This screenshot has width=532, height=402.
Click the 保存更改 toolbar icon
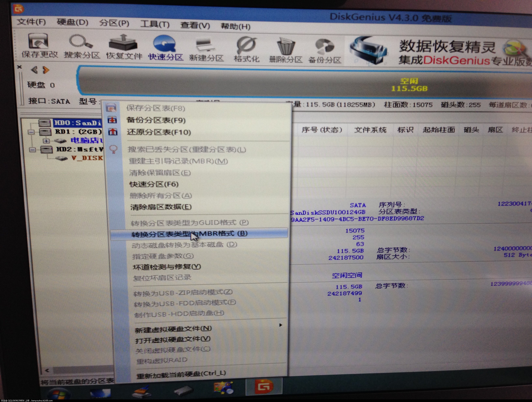coord(38,47)
